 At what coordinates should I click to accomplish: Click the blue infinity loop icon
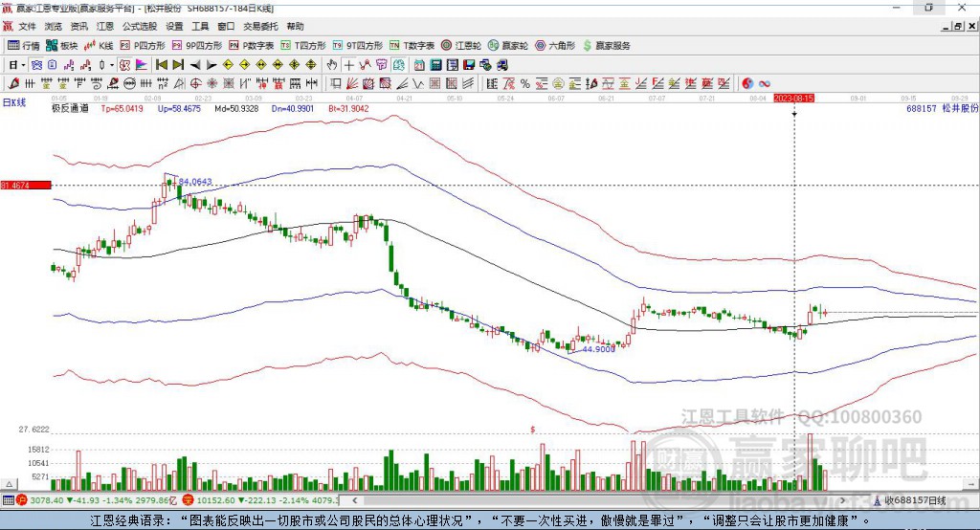click(x=765, y=83)
